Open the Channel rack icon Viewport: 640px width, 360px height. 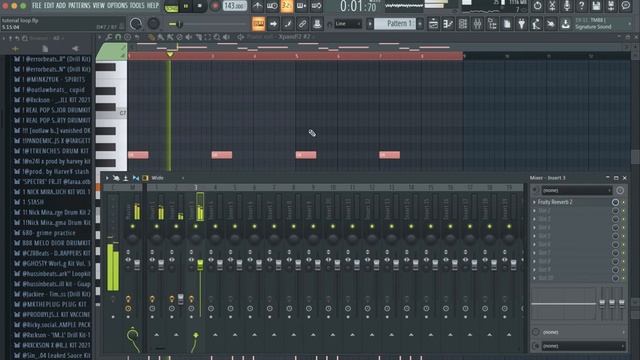tap(462, 24)
